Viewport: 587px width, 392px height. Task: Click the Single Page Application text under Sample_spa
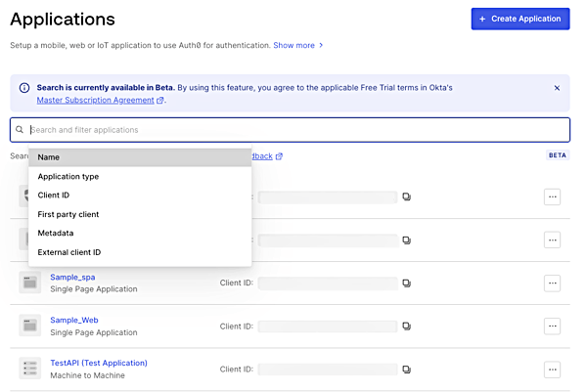tap(94, 289)
